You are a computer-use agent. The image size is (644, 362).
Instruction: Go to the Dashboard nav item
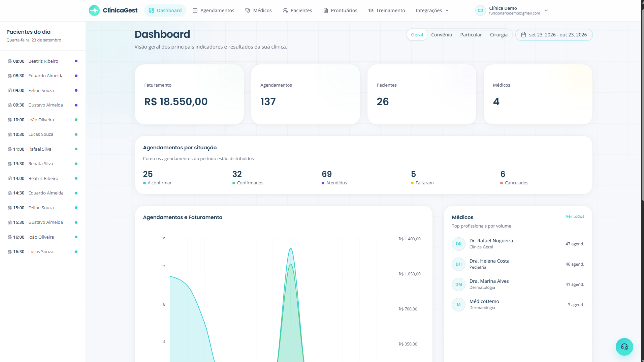165,10
